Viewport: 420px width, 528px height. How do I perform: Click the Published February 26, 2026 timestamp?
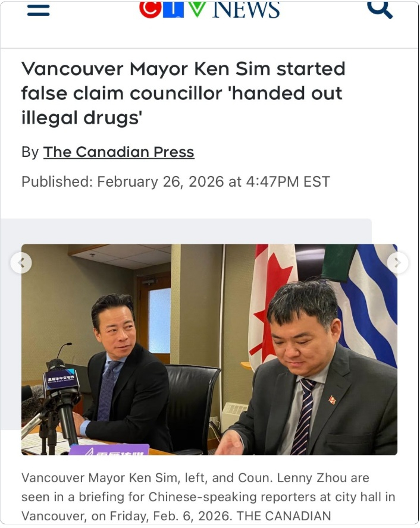175,181
